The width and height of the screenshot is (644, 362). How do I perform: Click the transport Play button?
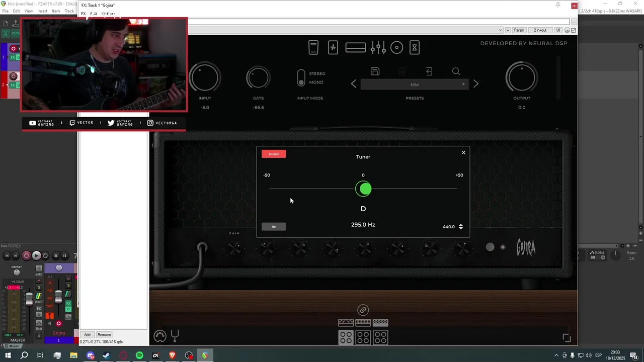point(36,255)
